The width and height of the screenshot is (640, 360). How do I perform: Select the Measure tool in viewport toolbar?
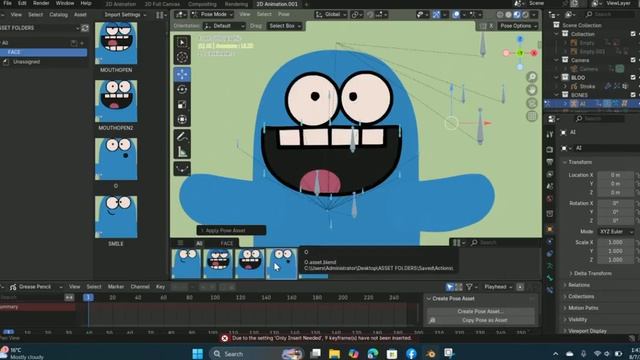[182, 152]
